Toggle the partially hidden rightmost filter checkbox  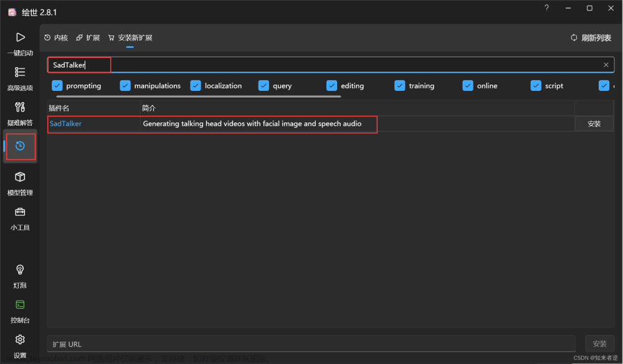(604, 86)
